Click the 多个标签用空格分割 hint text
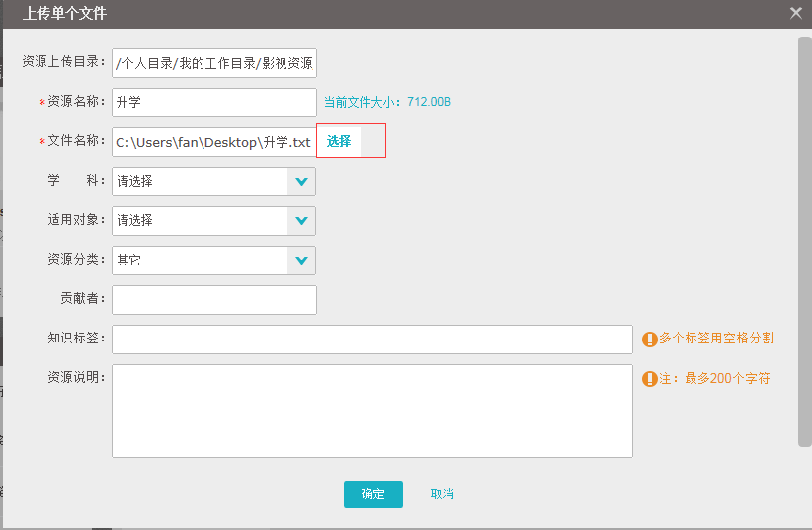Screen dimensions: 812x530 [x=716, y=339]
